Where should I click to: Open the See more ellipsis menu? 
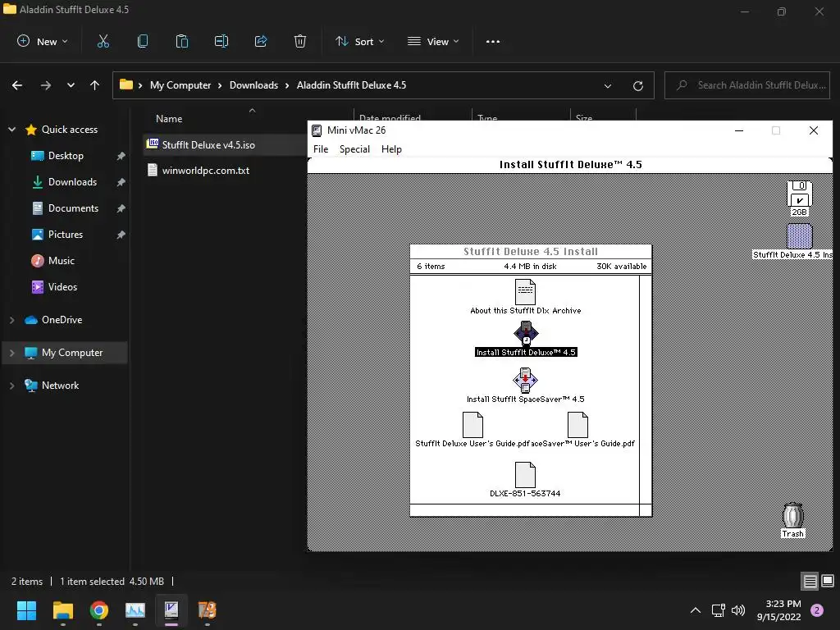pyautogui.click(x=493, y=41)
